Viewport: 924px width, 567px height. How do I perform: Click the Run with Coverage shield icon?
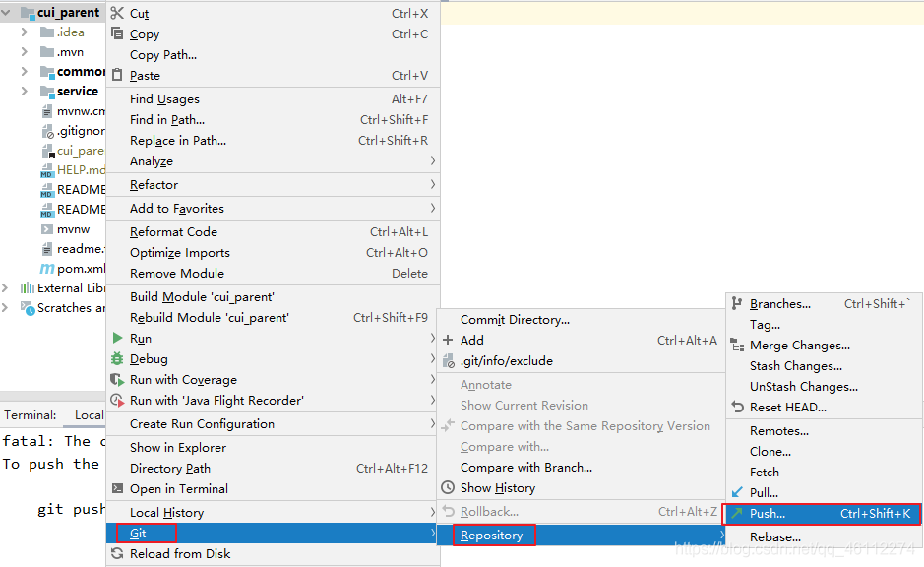[117, 380]
